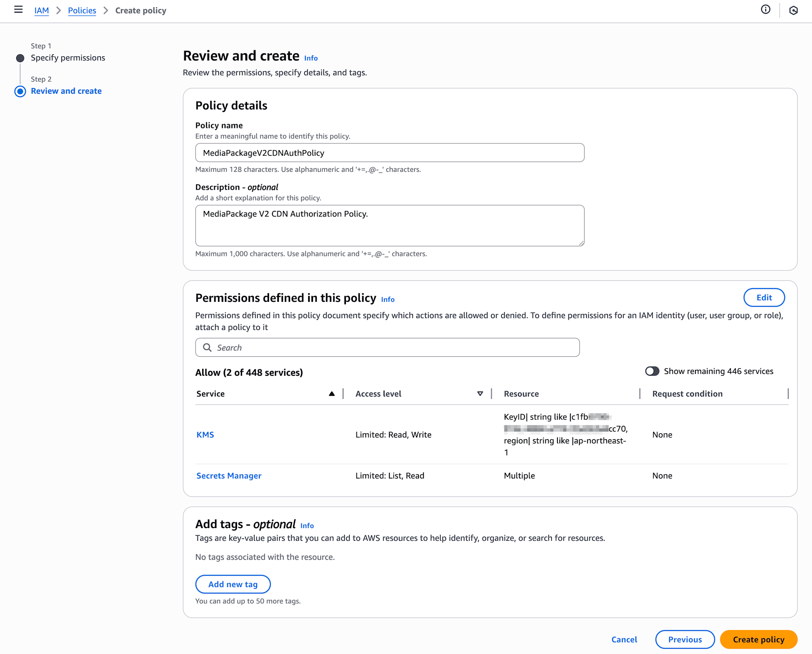Open the hamburger navigation menu
Image resolution: width=812 pixels, height=654 pixels.
[18, 9]
